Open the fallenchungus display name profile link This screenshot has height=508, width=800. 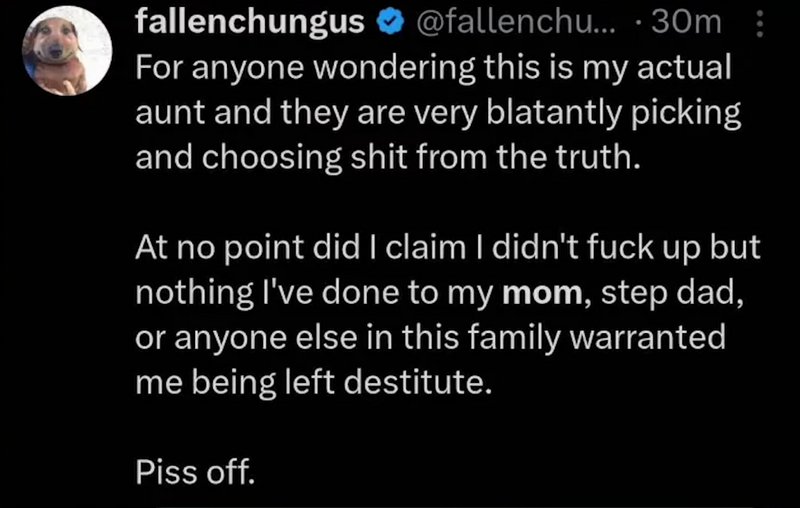pyautogui.click(x=250, y=22)
